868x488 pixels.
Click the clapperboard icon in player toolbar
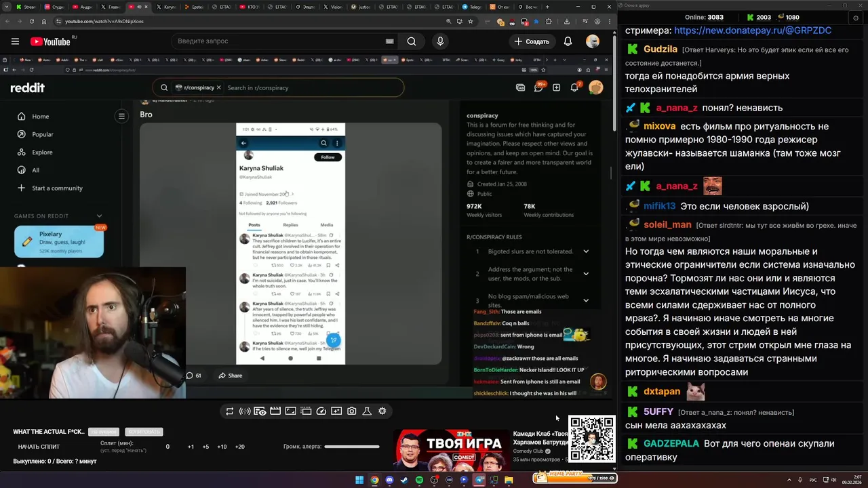pyautogui.click(x=275, y=411)
